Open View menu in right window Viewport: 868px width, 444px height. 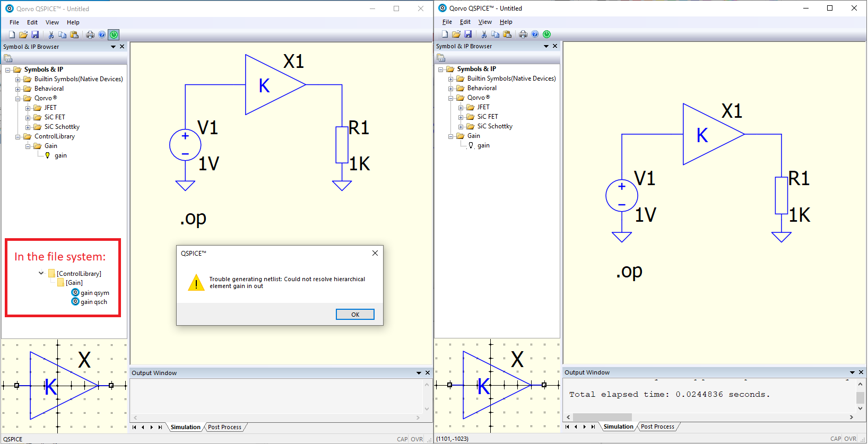click(x=485, y=22)
